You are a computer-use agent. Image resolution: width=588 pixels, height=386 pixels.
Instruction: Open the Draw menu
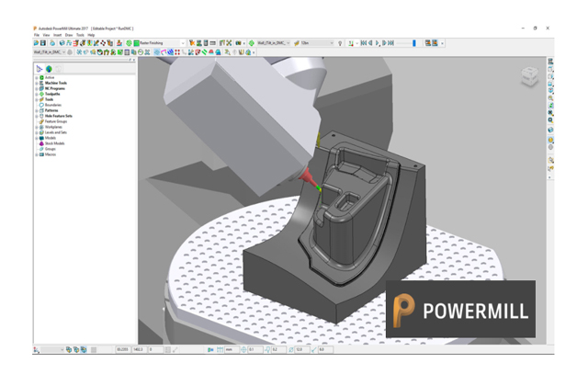[69, 35]
